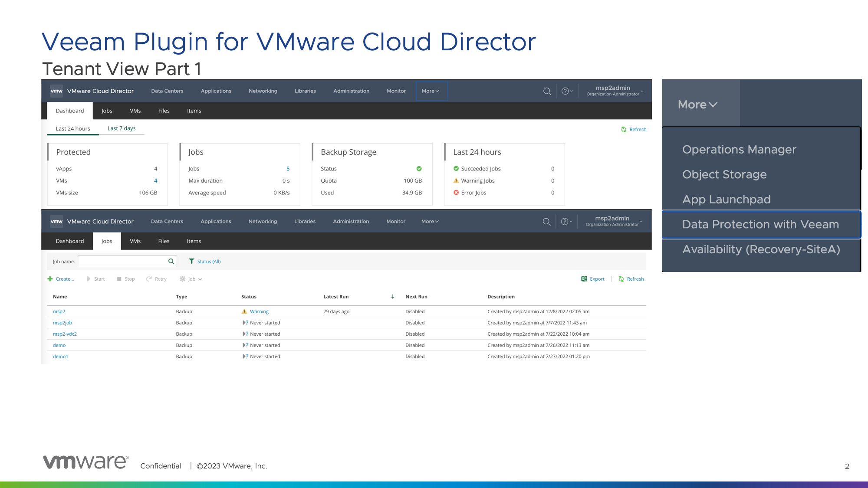
Task: Switch to the Last 24 hours tab
Action: tap(73, 129)
